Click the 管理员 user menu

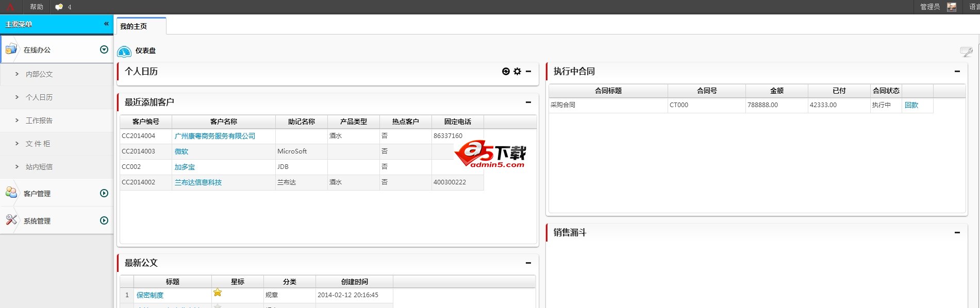(x=930, y=7)
